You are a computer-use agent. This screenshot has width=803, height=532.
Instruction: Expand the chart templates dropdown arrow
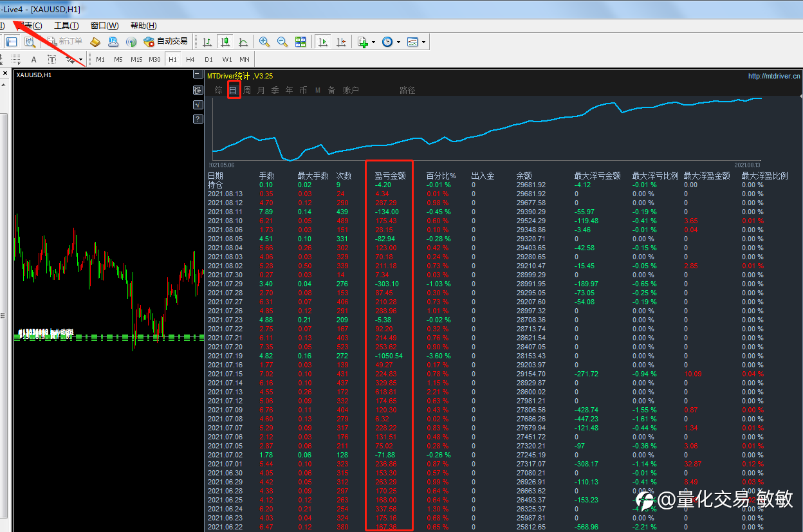click(x=423, y=42)
